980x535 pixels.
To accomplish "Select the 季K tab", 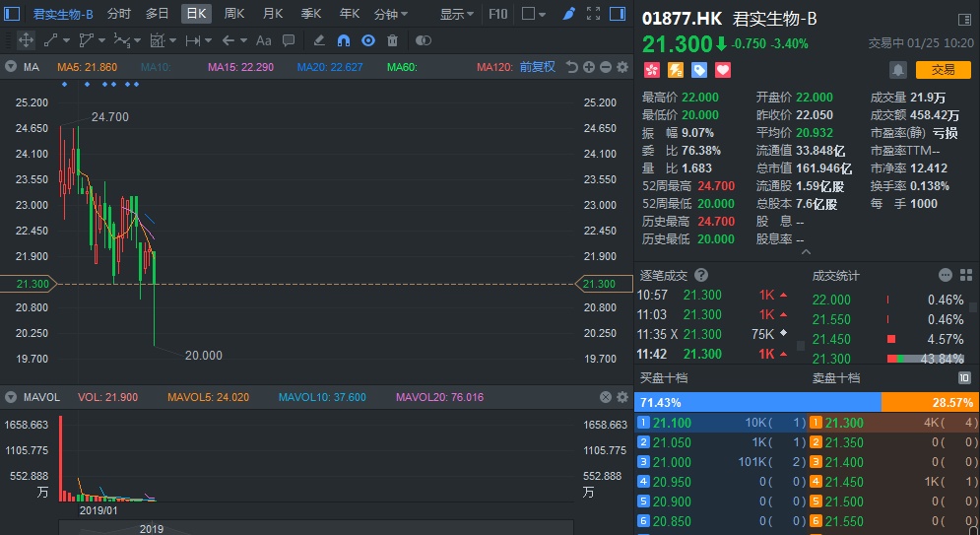I will 311,13.
